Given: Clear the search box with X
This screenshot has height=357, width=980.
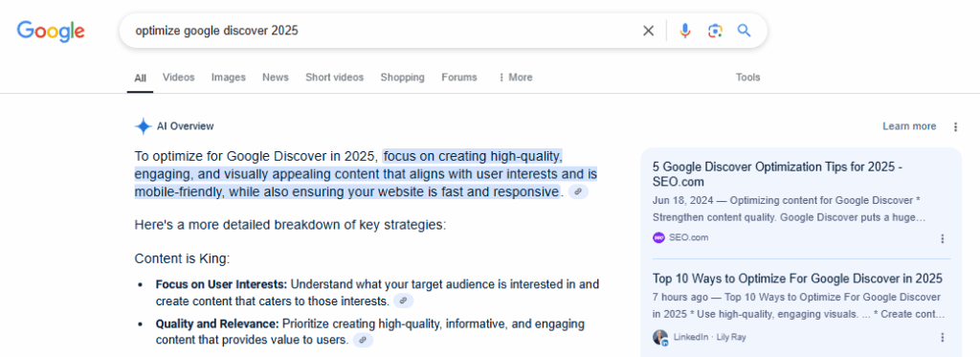Looking at the screenshot, I should coord(649,31).
